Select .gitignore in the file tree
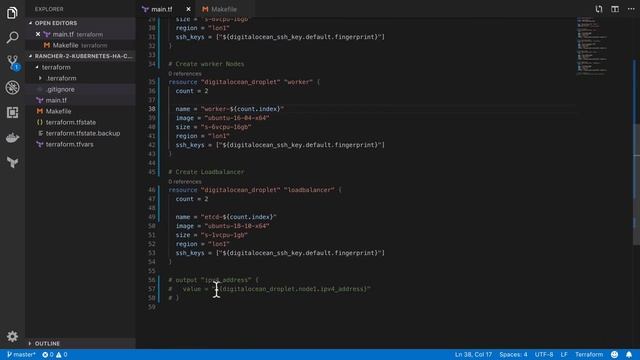This screenshot has width=640, height=360. (x=60, y=89)
